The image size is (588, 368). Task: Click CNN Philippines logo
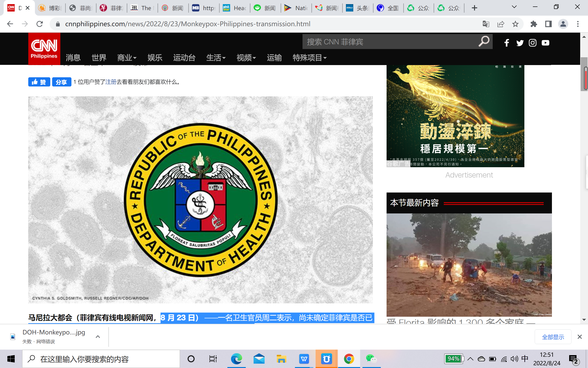tap(44, 49)
